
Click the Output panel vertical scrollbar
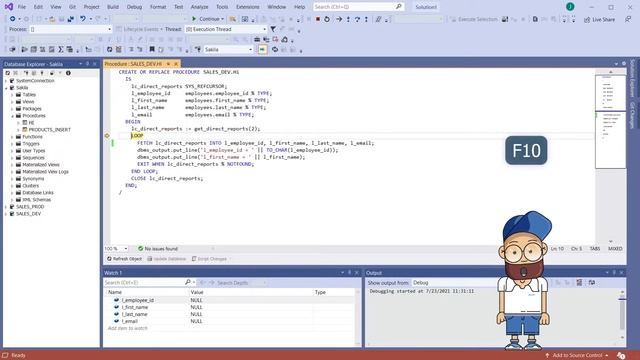click(622, 314)
